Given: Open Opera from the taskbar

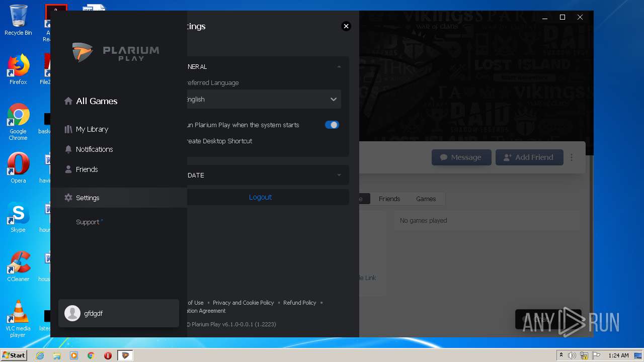Looking at the screenshot, I should pos(108,355).
